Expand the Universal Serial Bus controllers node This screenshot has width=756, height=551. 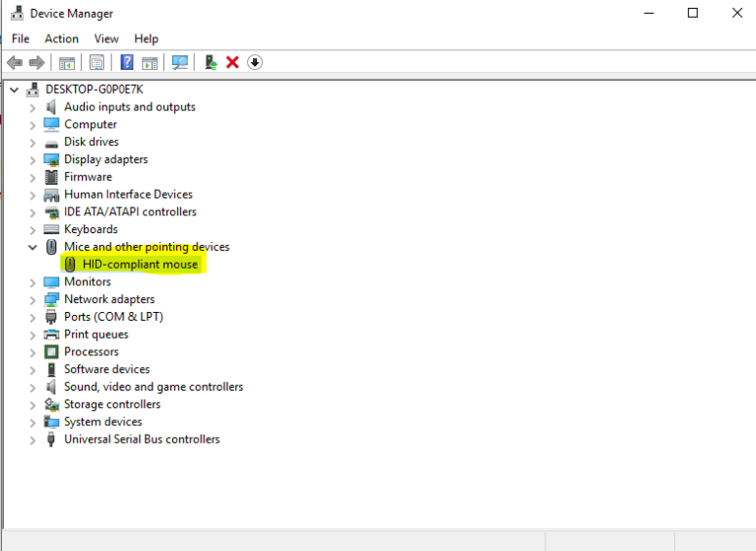pos(32,440)
